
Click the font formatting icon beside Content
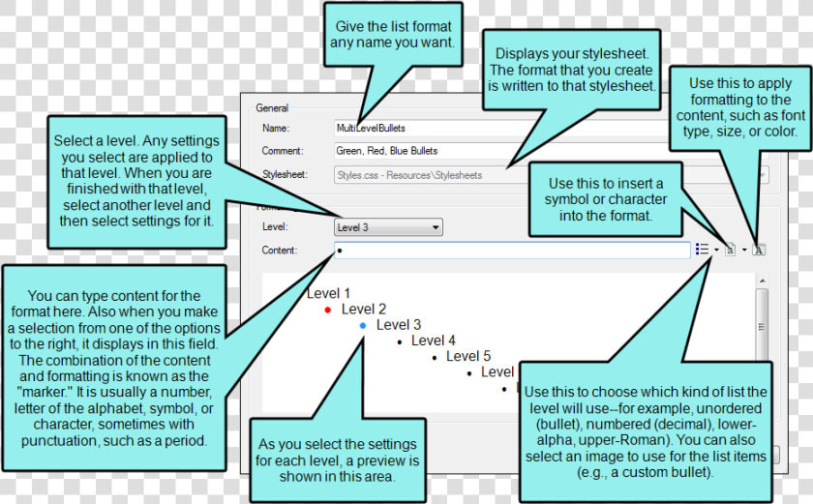click(759, 250)
